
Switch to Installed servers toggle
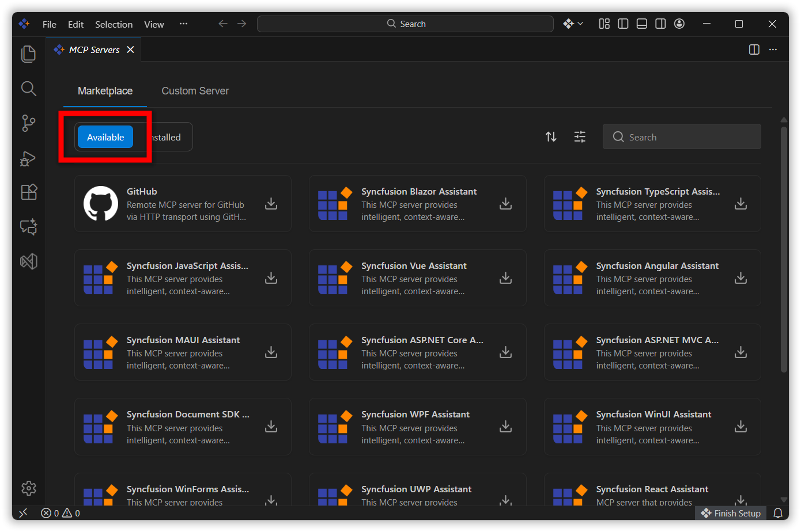[x=166, y=137]
